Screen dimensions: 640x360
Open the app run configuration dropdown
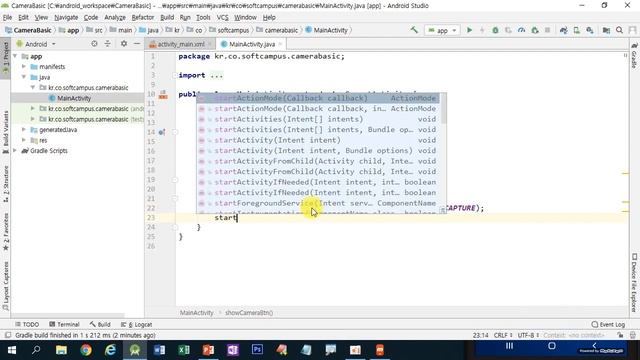442,30
